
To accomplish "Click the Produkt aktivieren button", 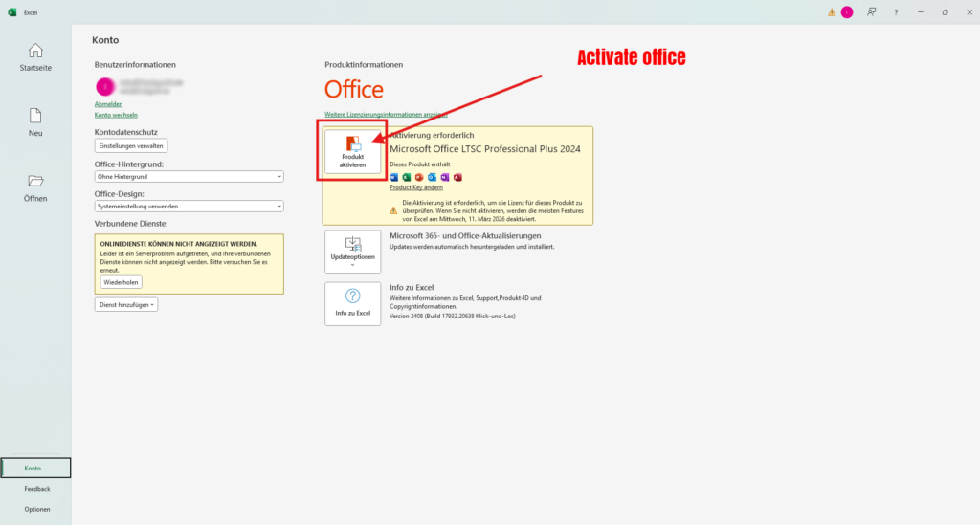I will (352, 151).
